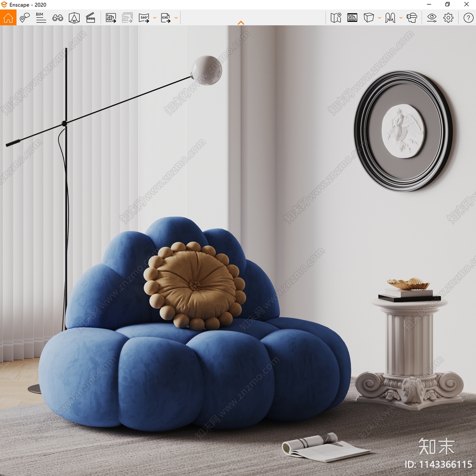Image resolution: width=476 pixels, height=476 pixels.
Task: Open the mini map icon
Action: pos(336,18)
